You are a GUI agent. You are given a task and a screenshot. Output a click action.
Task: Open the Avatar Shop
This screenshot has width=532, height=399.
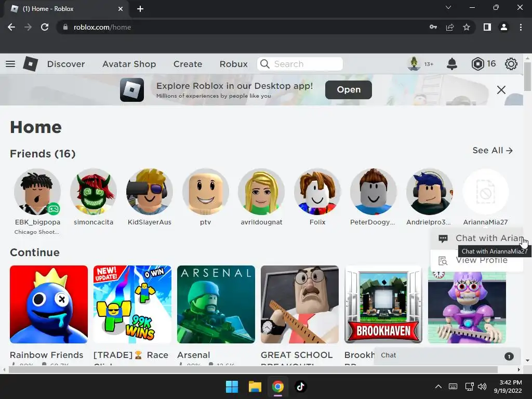[x=129, y=64]
